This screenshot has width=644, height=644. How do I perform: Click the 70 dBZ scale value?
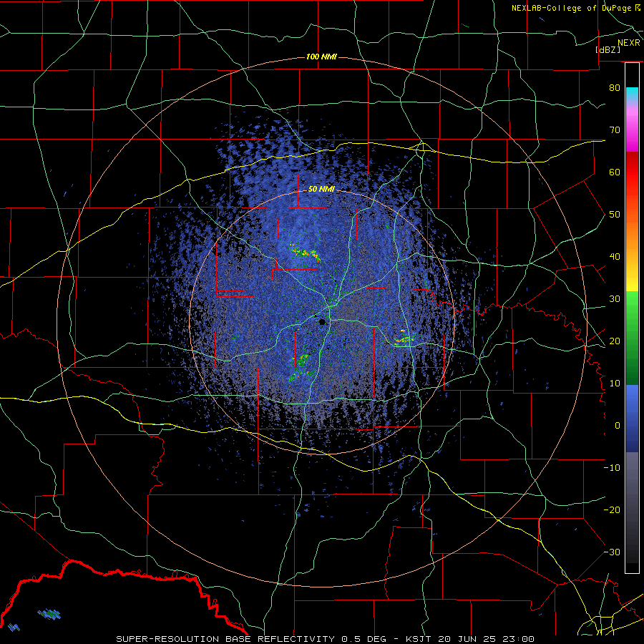pyautogui.click(x=615, y=130)
